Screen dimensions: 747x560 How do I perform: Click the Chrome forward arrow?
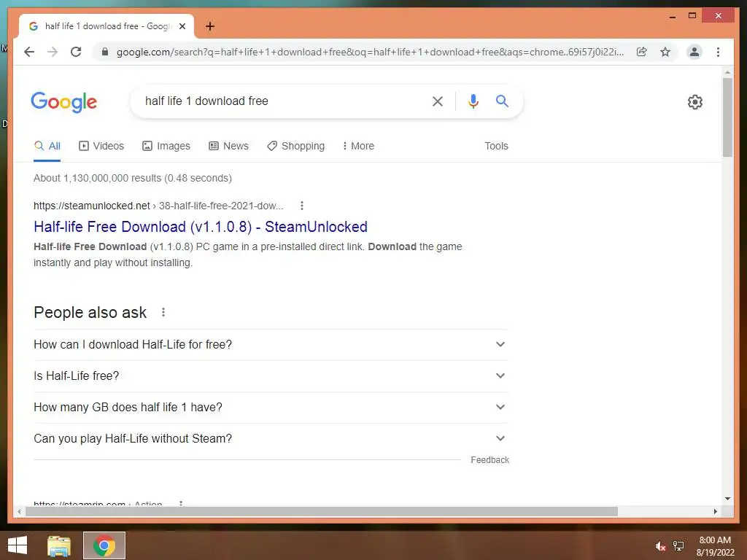[53, 52]
